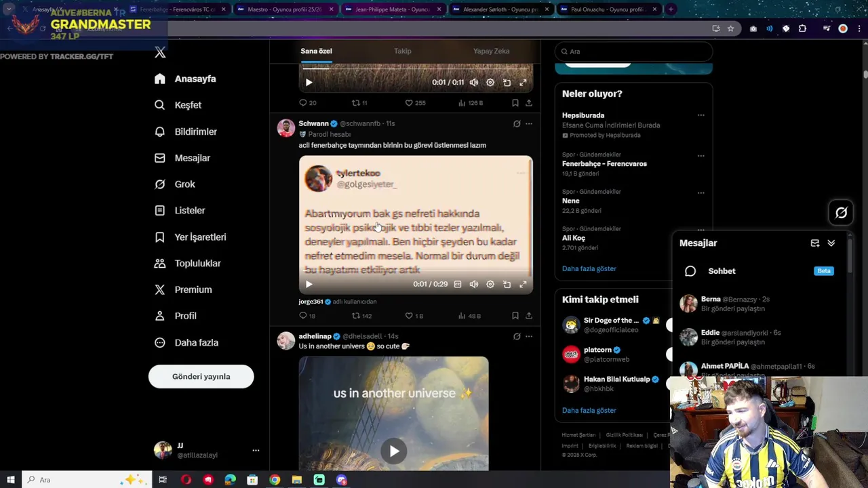868x488 pixels.
Task: Show more trends via Daha fazla göster
Action: [589, 269]
